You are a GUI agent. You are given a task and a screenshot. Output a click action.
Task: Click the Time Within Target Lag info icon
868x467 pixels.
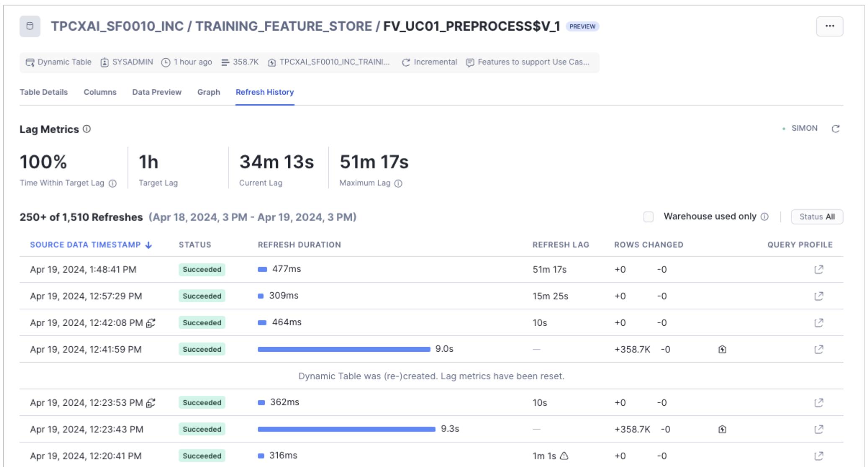[112, 183]
